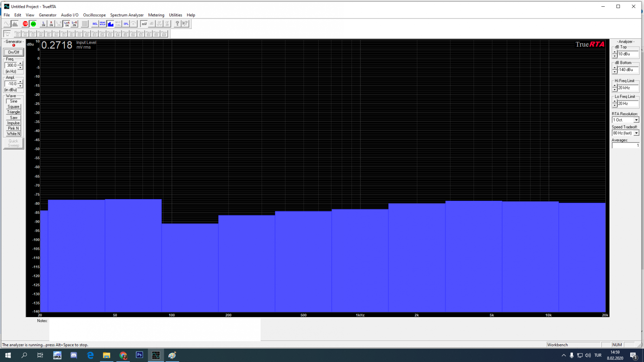Toggle the blue bar graph display icon
Viewport: 644px width, 362px height.
tap(110, 24)
